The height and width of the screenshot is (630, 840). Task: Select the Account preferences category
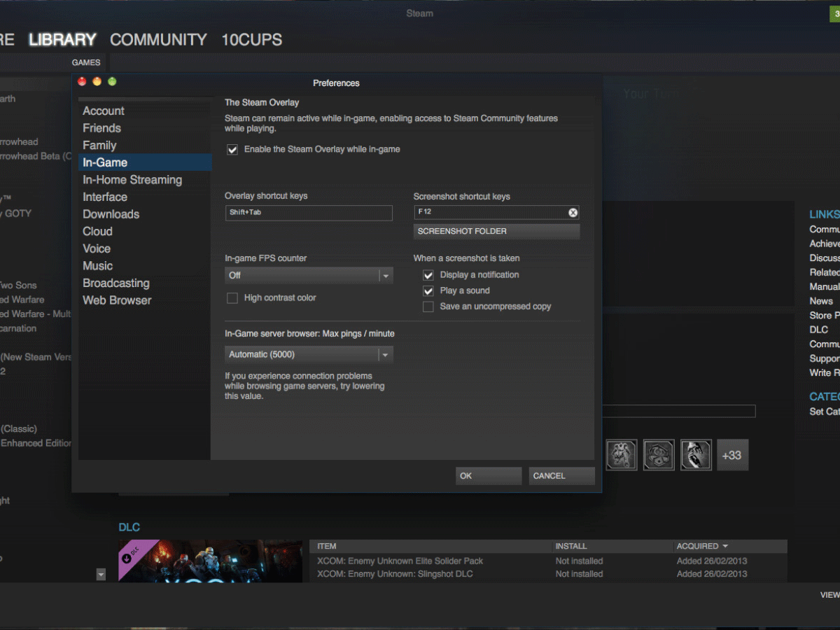pyautogui.click(x=104, y=111)
